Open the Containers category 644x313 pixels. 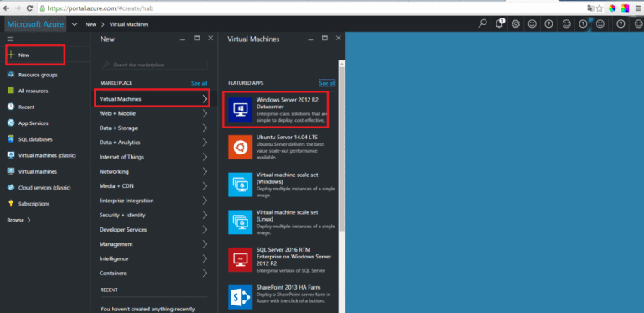click(x=153, y=274)
